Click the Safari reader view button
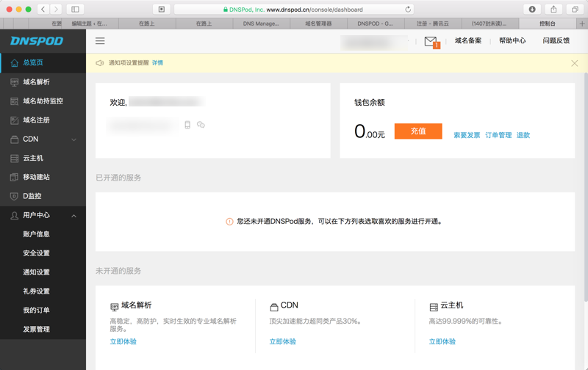The image size is (588, 370). click(x=162, y=10)
